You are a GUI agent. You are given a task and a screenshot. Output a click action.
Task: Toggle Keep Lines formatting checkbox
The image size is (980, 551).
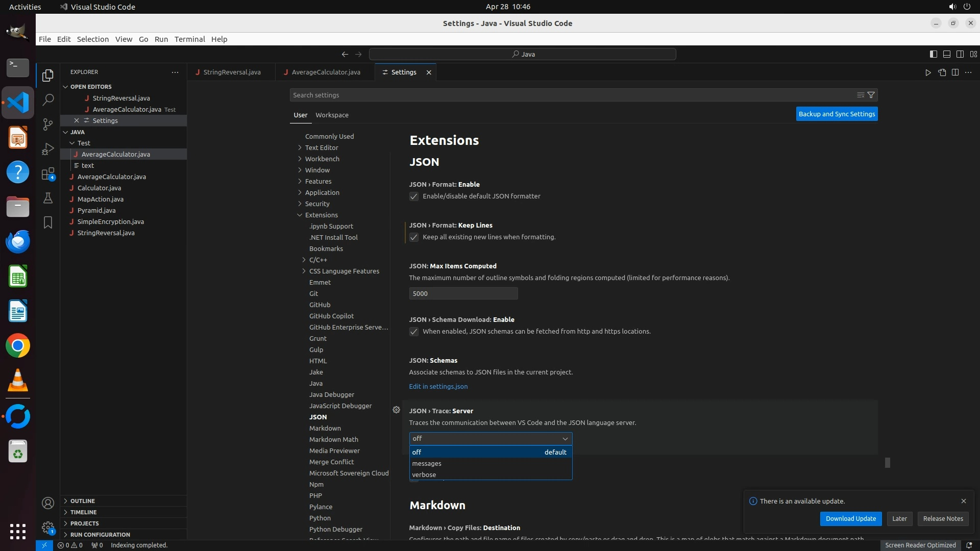pos(414,237)
